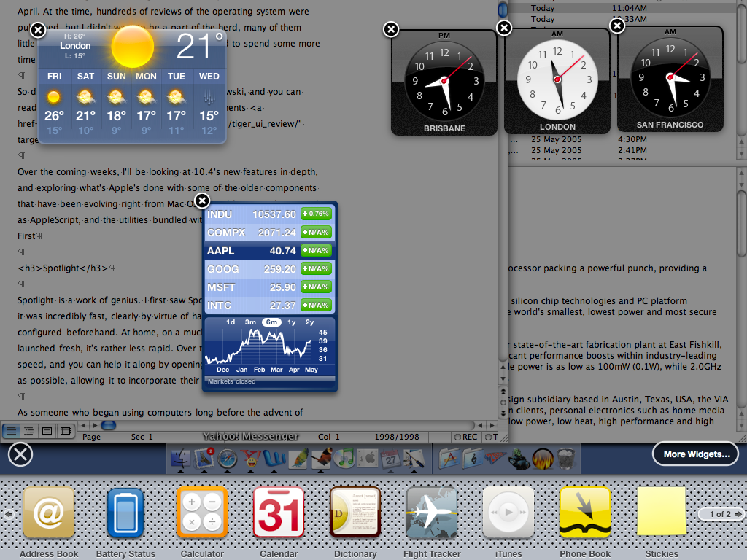
Task: Close the San Francisco clock widget
Action: pyautogui.click(x=617, y=26)
